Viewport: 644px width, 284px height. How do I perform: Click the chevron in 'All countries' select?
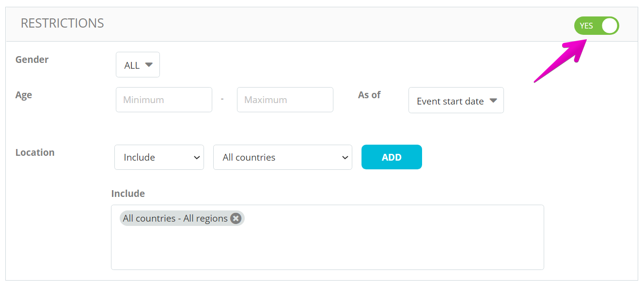click(x=345, y=158)
